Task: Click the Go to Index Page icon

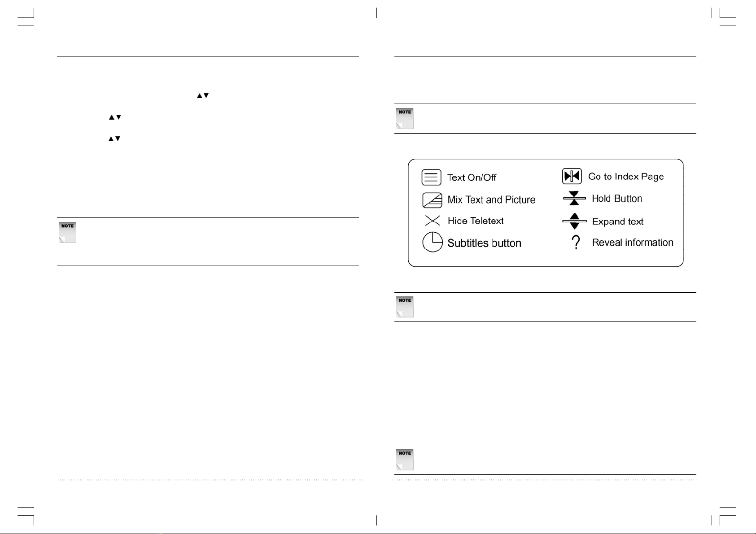Action: pyautogui.click(x=572, y=176)
